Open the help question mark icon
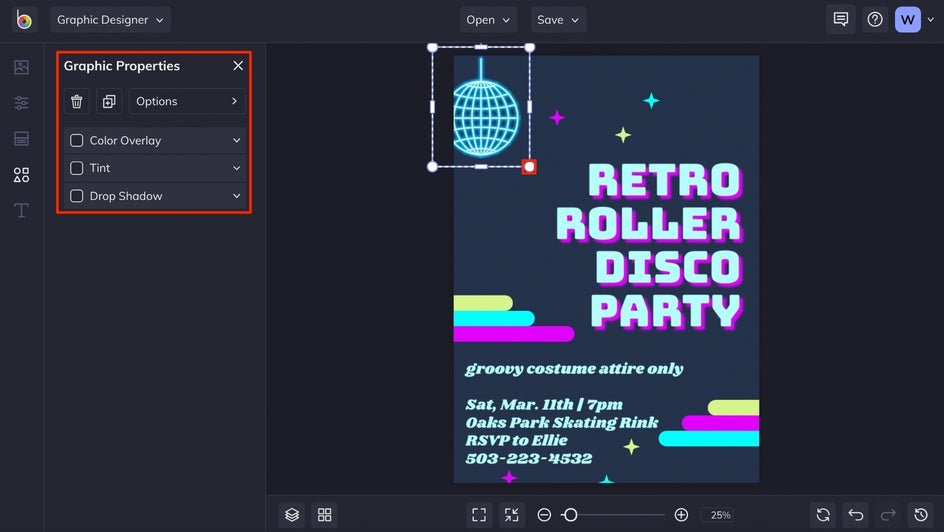 (x=875, y=20)
